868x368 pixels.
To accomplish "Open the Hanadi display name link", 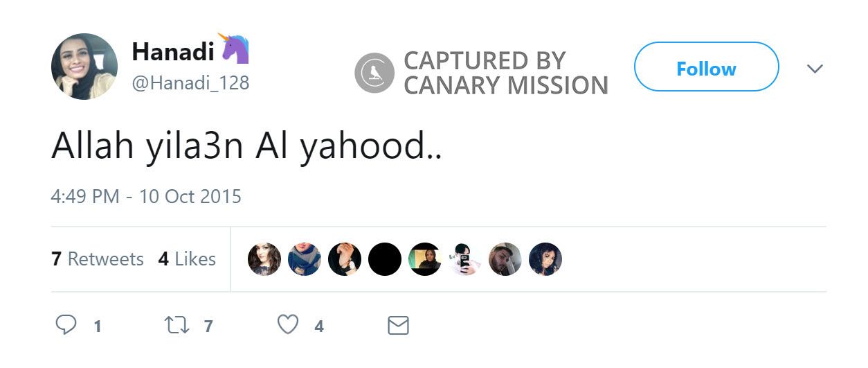I will click(x=173, y=51).
